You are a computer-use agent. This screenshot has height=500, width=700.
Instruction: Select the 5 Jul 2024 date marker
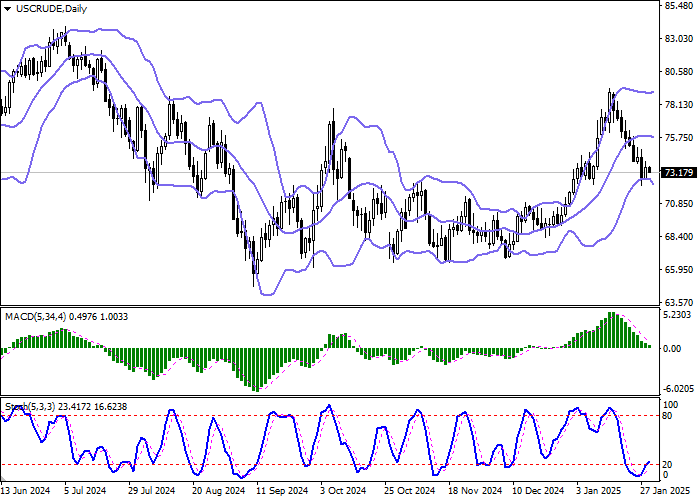[x=84, y=491]
